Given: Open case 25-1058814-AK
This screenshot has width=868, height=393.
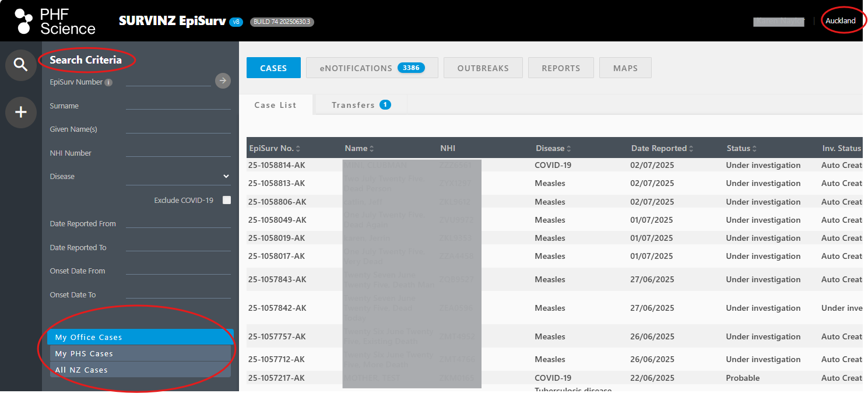Looking at the screenshot, I should tap(277, 166).
